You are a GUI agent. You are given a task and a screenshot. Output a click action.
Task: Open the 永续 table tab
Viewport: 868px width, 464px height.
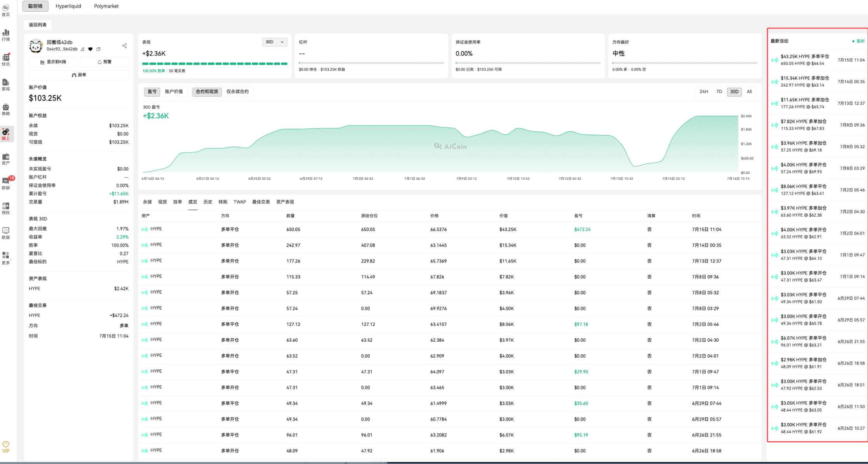click(x=147, y=202)
